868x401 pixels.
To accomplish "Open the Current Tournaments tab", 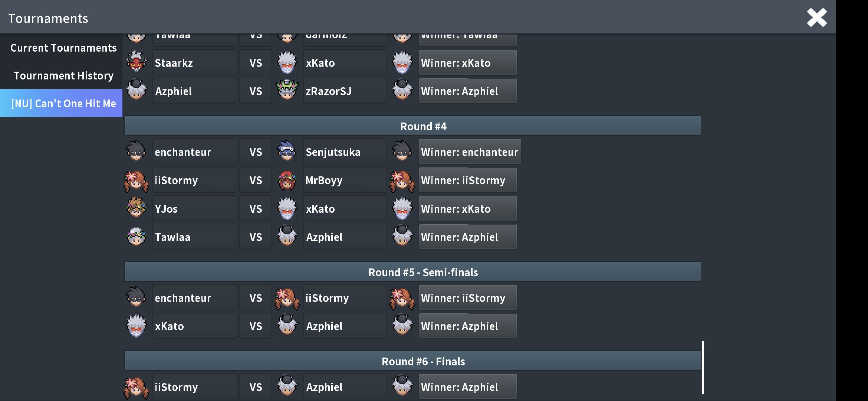I will pyautogui.click(x=63, y=48).
